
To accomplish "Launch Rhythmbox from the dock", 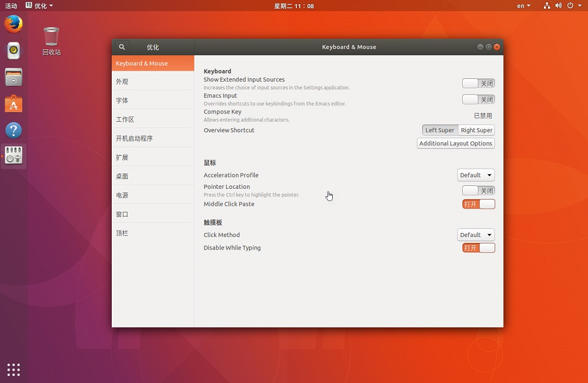I will (14, 51).
